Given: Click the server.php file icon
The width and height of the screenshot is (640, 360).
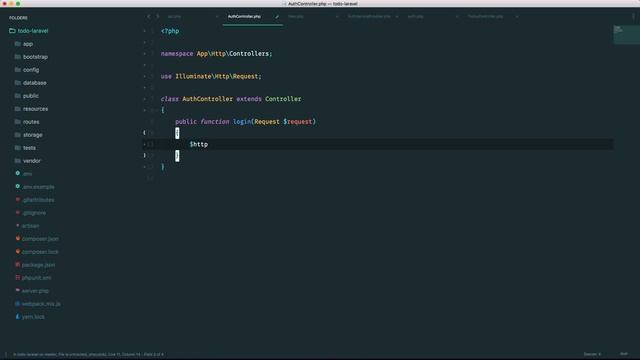Looking at the screenshot, I should 18,291.
